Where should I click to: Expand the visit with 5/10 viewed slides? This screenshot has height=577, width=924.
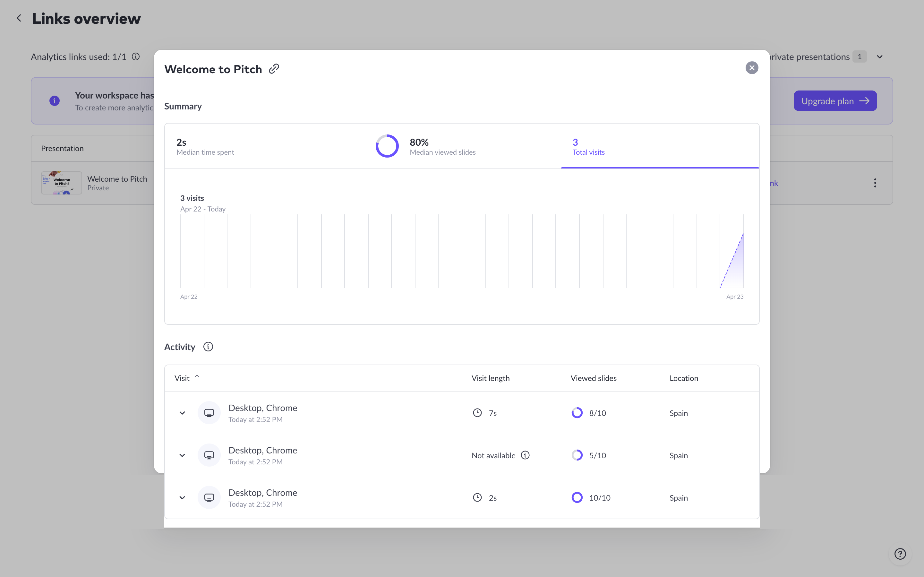coord(182,455)
